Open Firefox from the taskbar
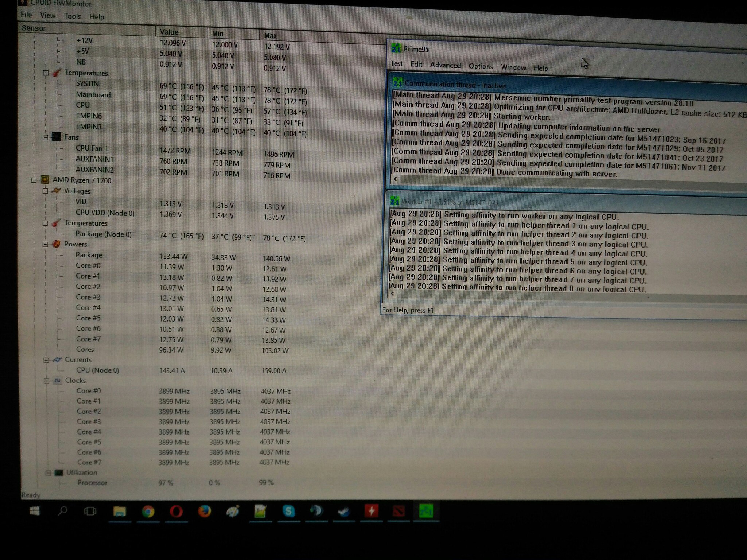 tap(204, 512)
